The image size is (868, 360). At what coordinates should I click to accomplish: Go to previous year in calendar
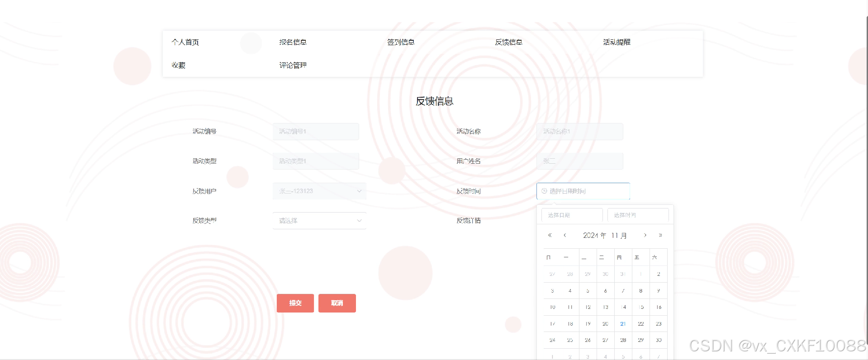pyautogui.click(x=550, y=235)
